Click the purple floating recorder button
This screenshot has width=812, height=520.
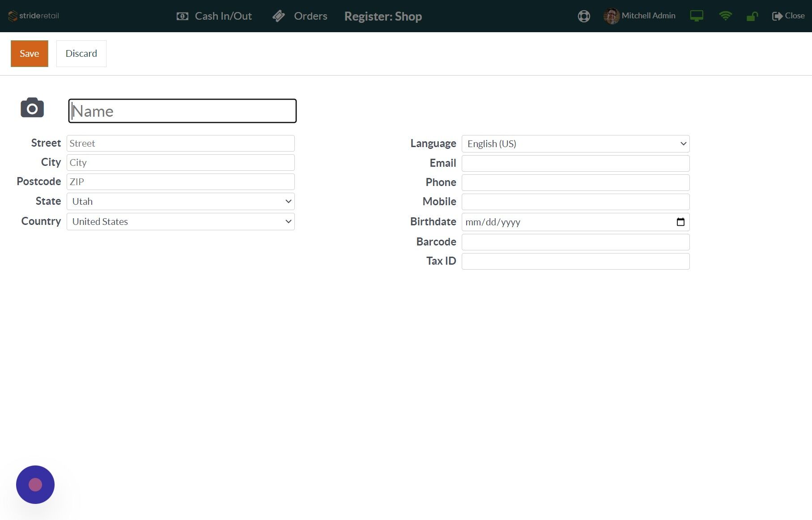35,484
